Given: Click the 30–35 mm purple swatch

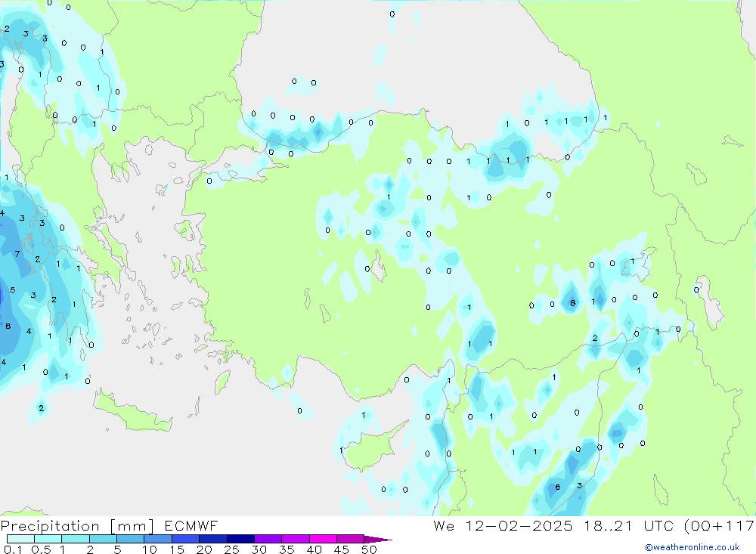Looking at the screenshot, I should [x=268, y=539].
